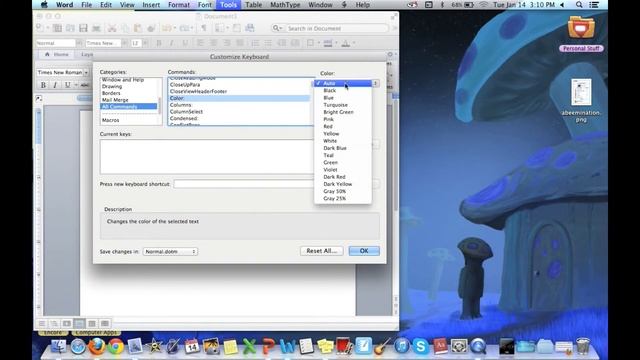640x360 pixels.
Task: Click the Justify alignment icon
Action: pos(240,43)
